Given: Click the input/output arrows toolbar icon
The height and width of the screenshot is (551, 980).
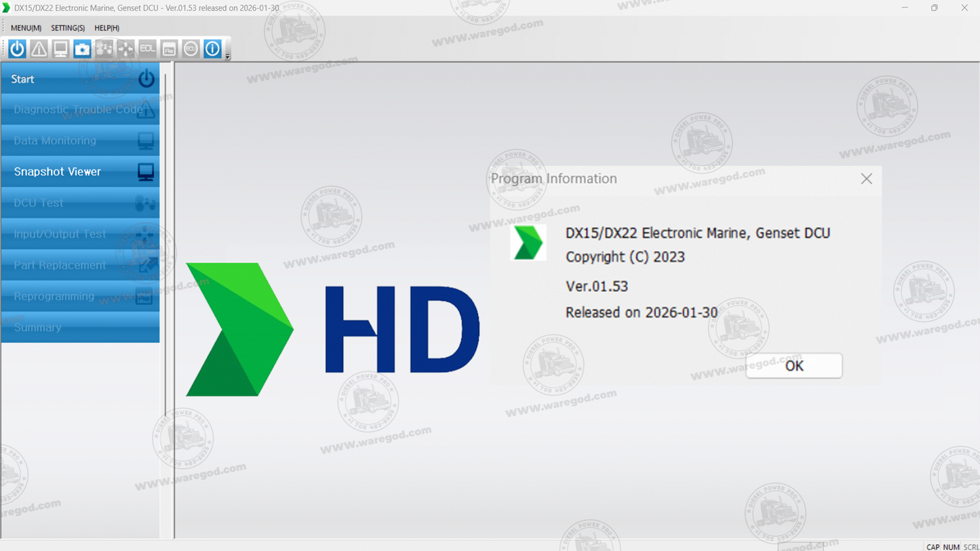Looking at the screenshot, I should (125, 49).
